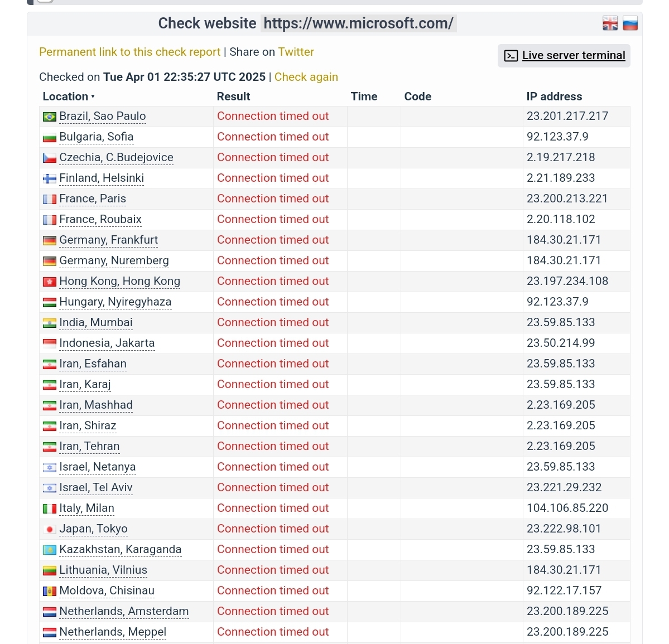Viewport: 669px width, 644px height.
Task: Switch language using the UK flag icon
Action: (x=610, y=23)
